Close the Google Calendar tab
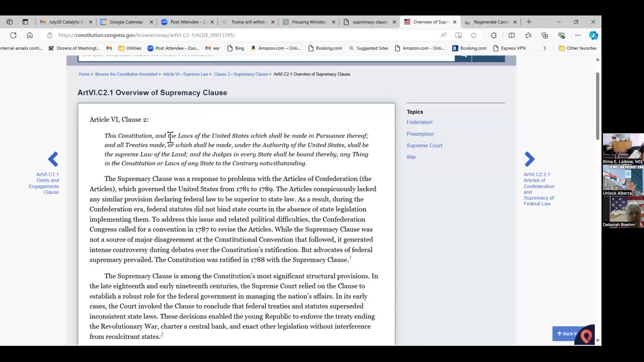 pyautogui.click(x=151, y=22)
